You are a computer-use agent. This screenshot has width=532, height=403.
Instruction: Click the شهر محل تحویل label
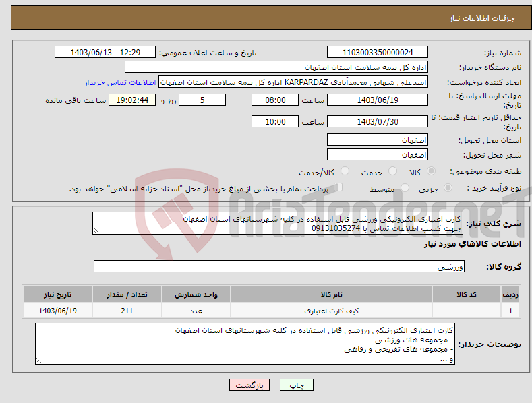coord(492,156)
